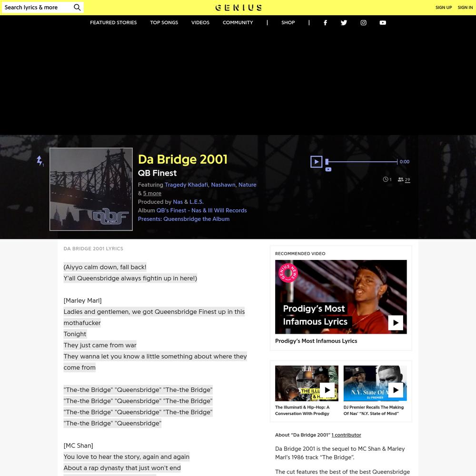Click 'Prodigy's Most Infamous Lyrics' caption below video
Image resolution: width=476 pixels, height=476 pixels.
tap(316, 341)
